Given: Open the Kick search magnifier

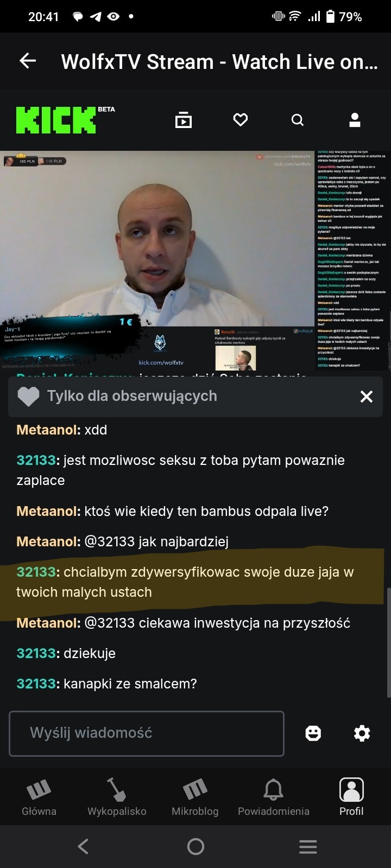Looking at the screenshot, I should point(298,120).
